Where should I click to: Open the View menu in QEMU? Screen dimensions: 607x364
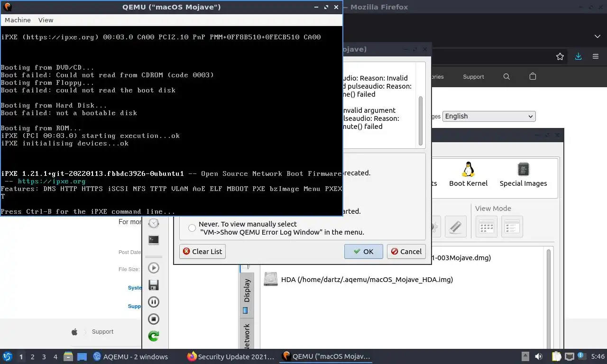click(x=46, y=20)
